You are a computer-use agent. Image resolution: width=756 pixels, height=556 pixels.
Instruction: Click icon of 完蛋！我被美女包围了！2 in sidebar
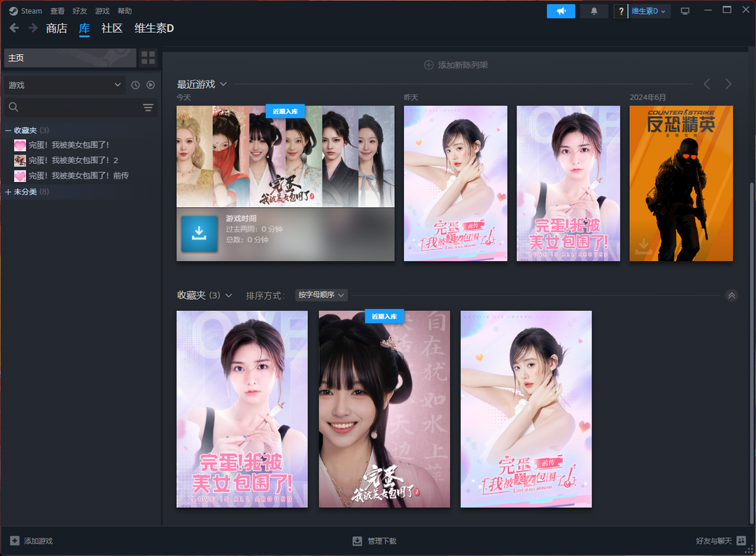(20, 160)
